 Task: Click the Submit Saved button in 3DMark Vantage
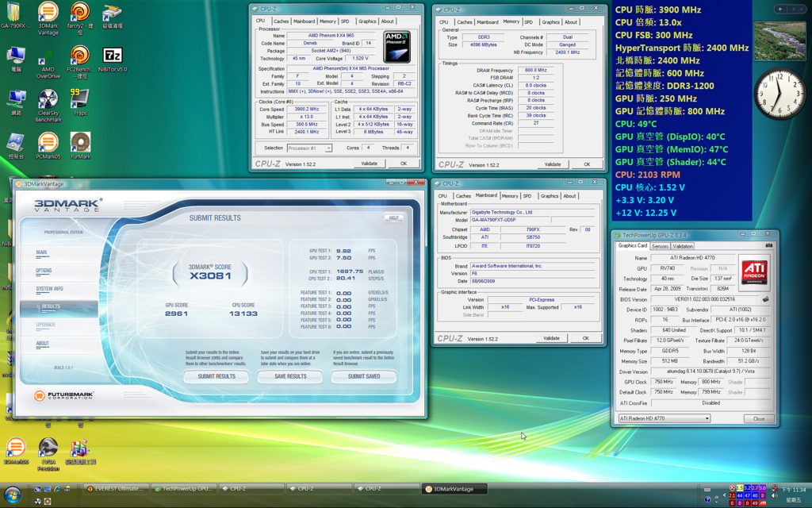point(364,376)
